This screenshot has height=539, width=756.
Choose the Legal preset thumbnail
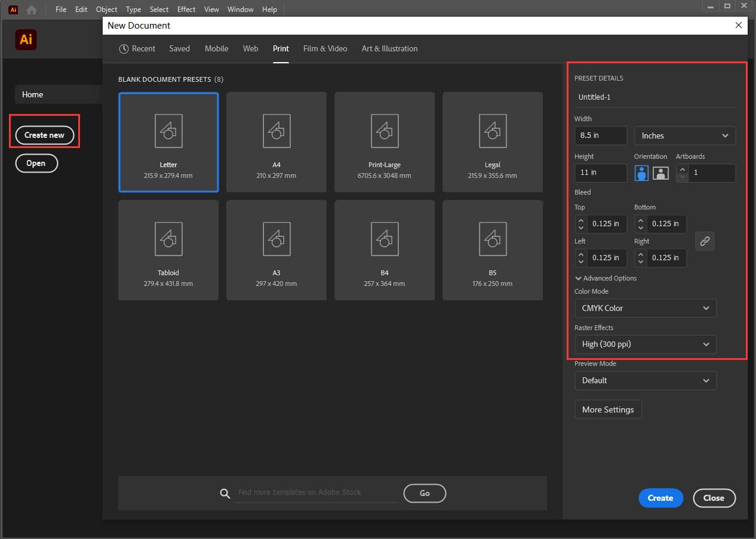click(493, 142)
